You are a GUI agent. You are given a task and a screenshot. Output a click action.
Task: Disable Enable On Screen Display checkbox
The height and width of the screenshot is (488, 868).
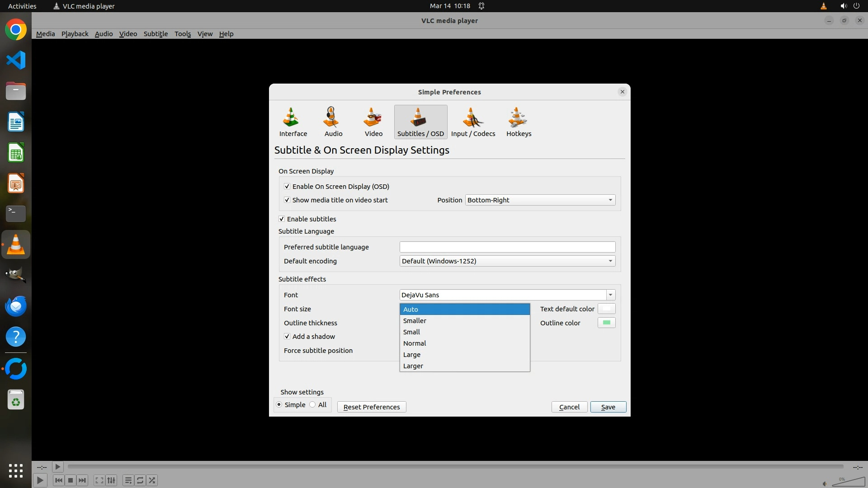pos(287,187)
